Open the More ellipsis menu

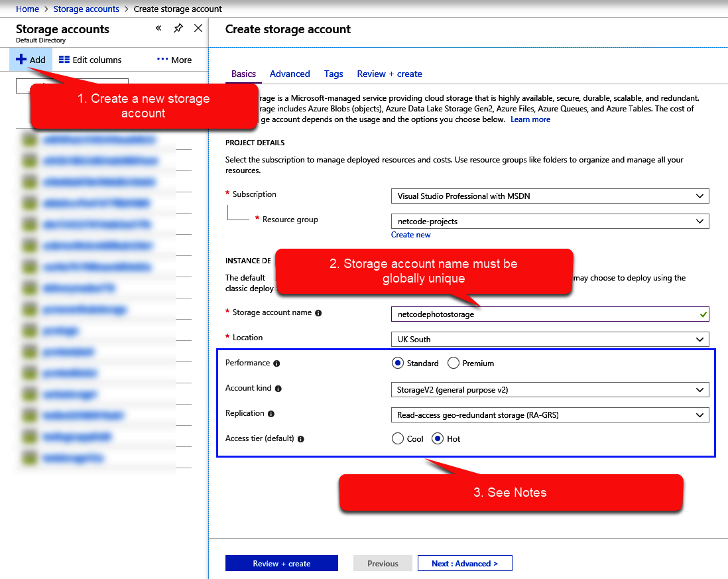tap(174, 60)
